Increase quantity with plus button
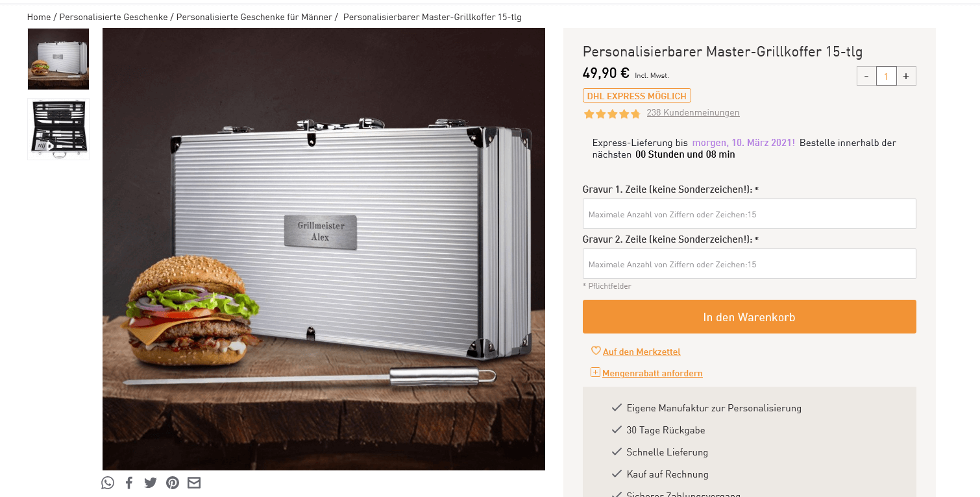This screenshot has width=980, height=497. point(906,76)
